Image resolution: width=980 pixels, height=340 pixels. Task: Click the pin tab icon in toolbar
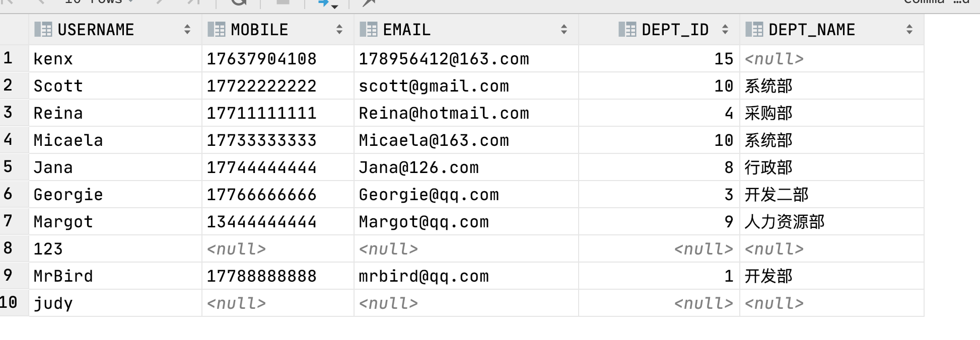[369, 3]
